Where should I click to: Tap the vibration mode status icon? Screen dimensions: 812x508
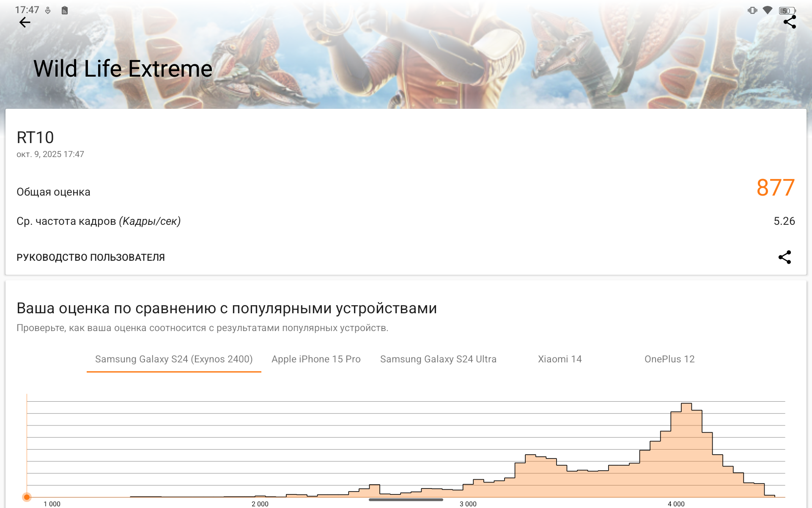point(752,10)
